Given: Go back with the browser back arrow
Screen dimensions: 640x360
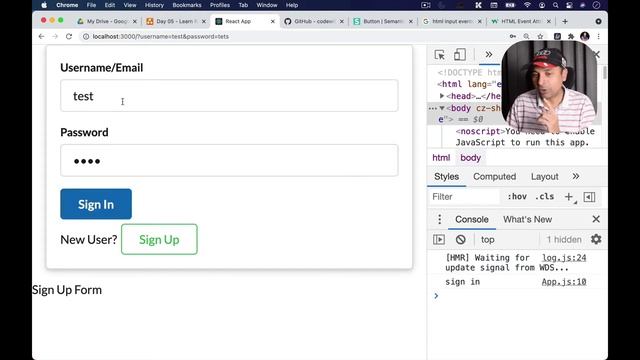Looking at the screenshot, I should point(42,36).
